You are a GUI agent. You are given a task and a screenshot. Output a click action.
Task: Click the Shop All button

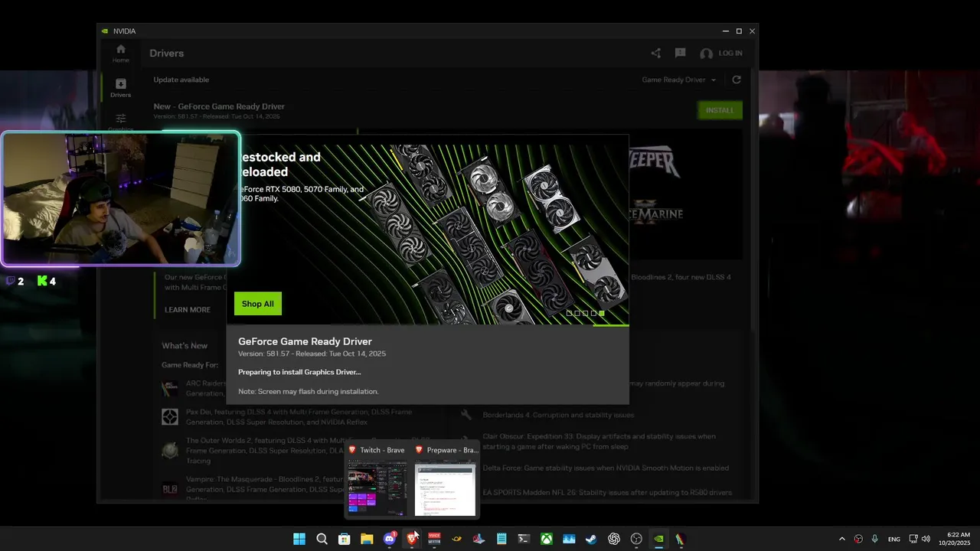[x=258, y=304]
